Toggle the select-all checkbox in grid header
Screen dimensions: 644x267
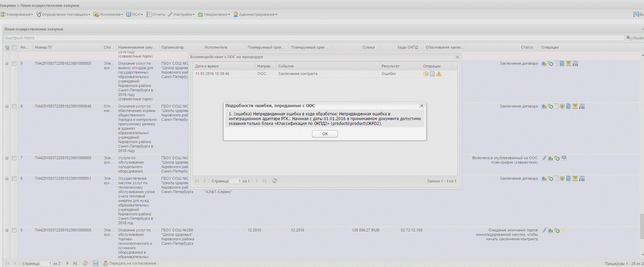[x=14, y=47]
